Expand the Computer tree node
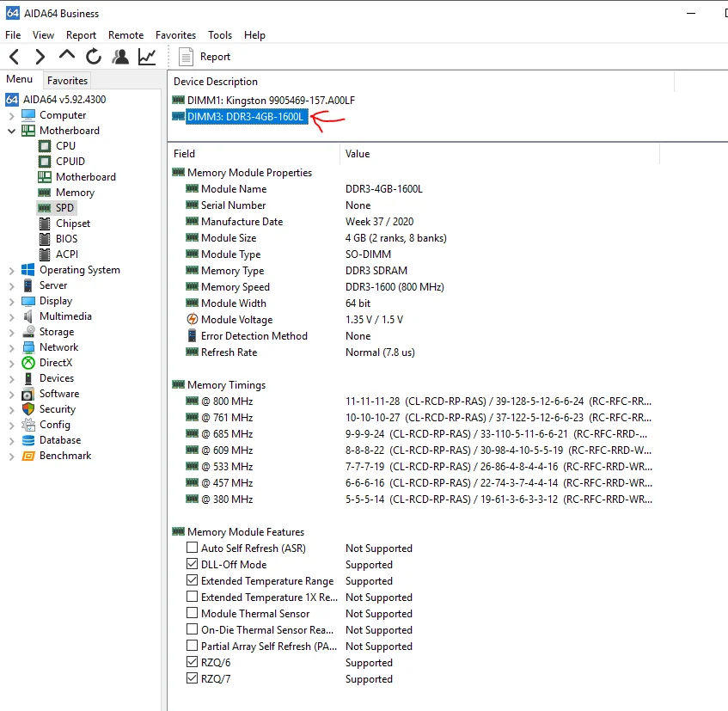 12,116
